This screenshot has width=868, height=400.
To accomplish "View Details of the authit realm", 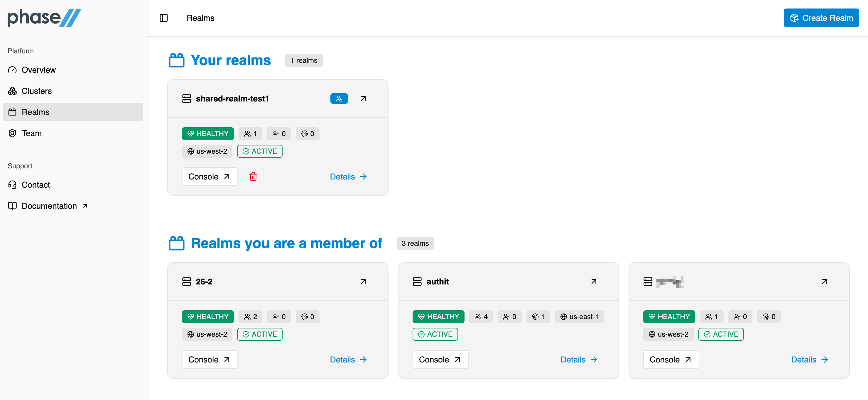I will [579, 360].
